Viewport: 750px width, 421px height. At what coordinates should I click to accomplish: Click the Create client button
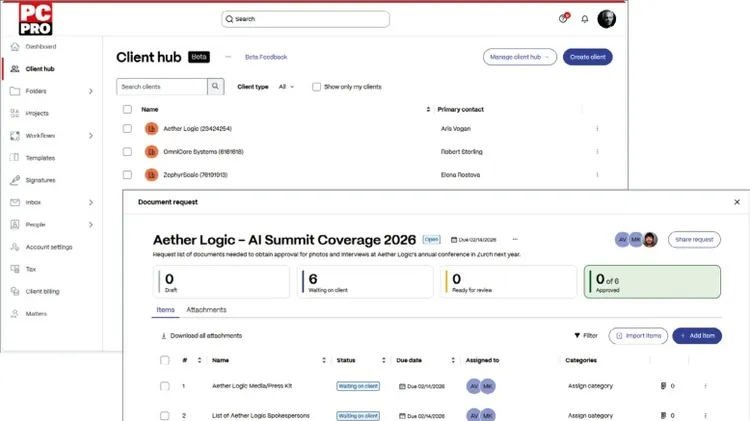point(587,57)
